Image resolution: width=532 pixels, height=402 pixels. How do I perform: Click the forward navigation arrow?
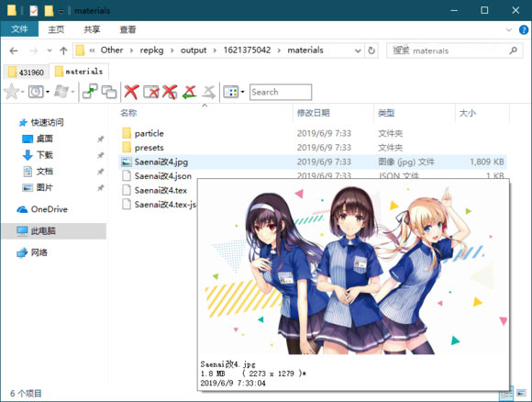(x=34, y=50)
